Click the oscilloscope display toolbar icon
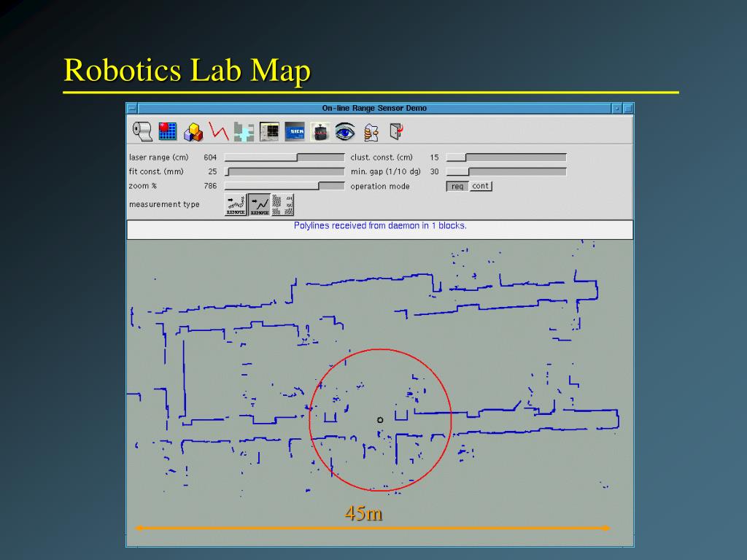The width and height of the screenshot is (747, 560). (x=269, y=132)
